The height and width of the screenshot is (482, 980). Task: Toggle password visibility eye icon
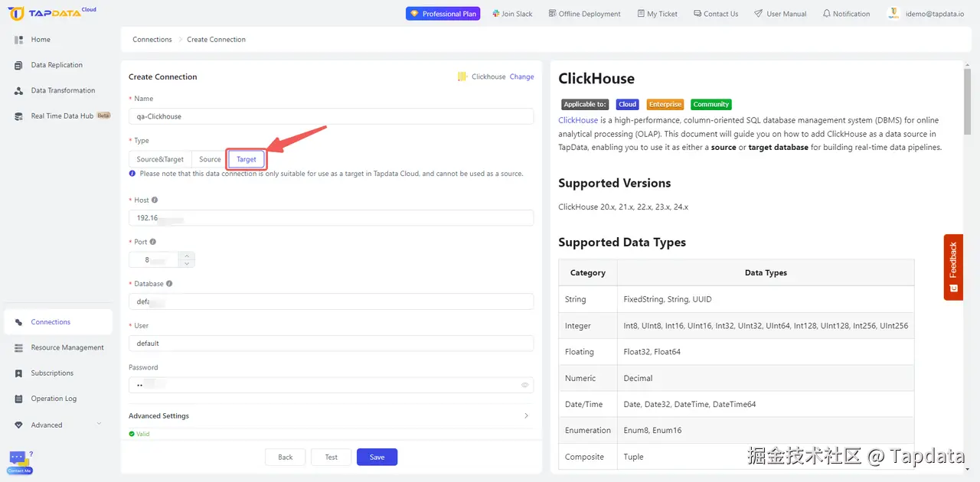[525, 385]
